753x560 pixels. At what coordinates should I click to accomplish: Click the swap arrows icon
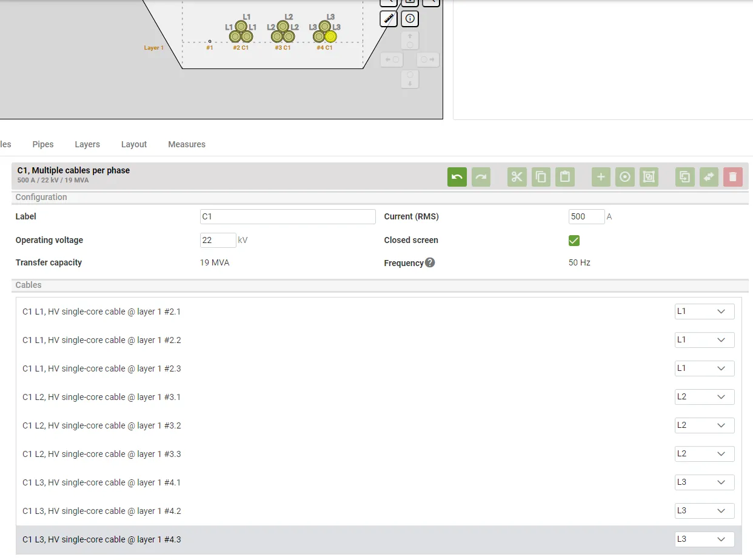click(x=708, y=177)
